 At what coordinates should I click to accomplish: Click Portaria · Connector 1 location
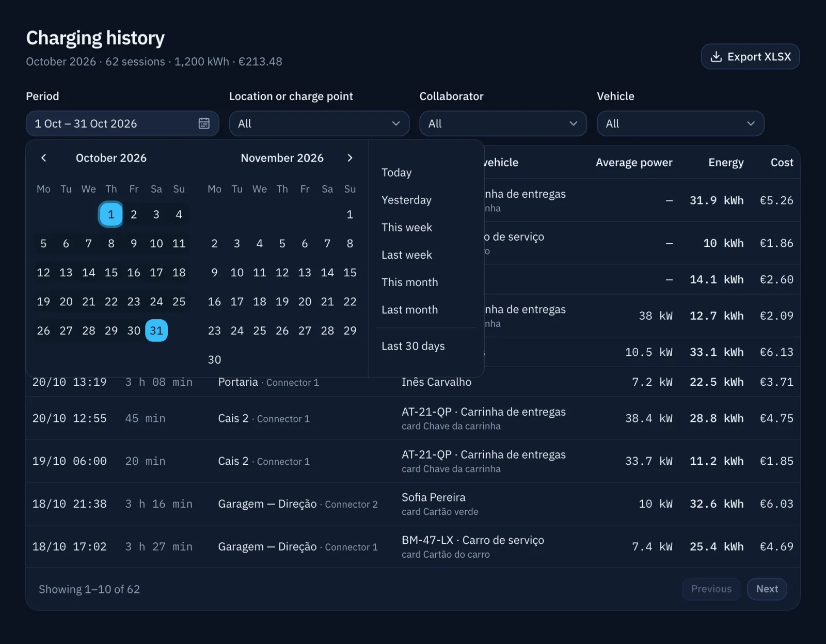point(268,382)
